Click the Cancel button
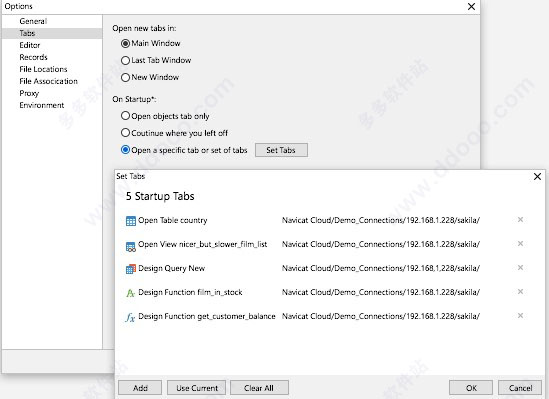The image size is (549, 399). coord(520,388)
